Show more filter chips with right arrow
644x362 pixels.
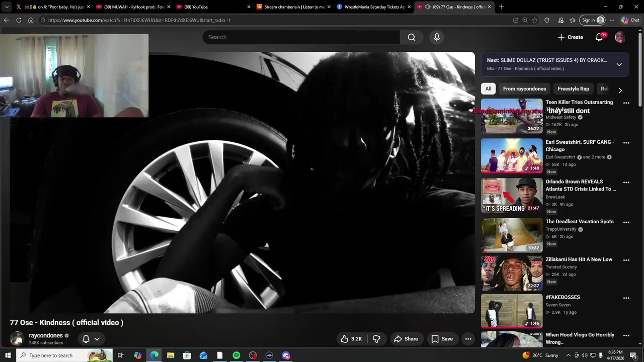pos(620,90)
